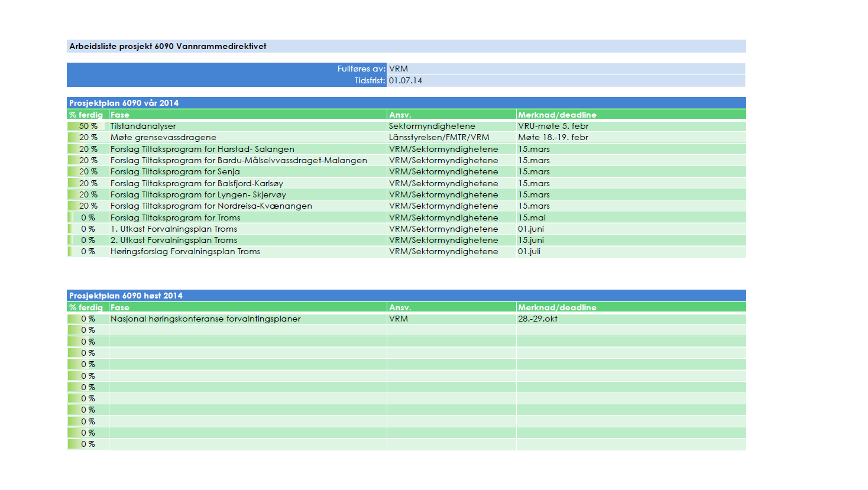Click the '15.mars' deadline in the Harstad- Salangen row

coord(631,149)
